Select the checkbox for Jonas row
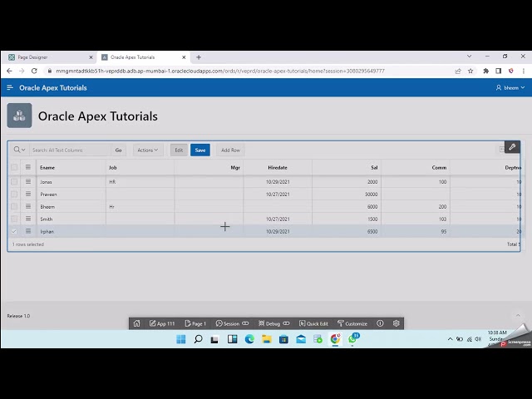 pos(14,181)
